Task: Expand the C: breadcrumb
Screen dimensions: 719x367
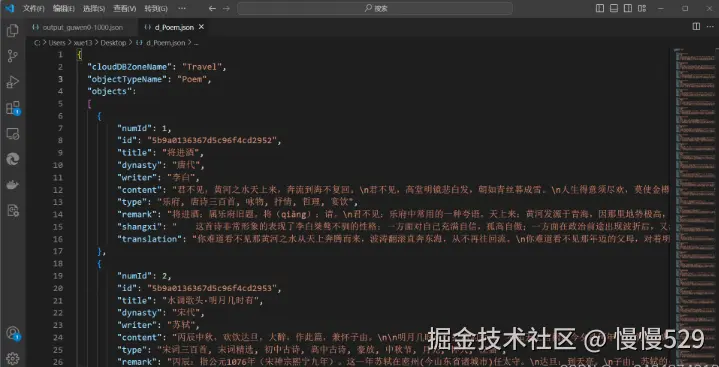Action: [37, 43]
